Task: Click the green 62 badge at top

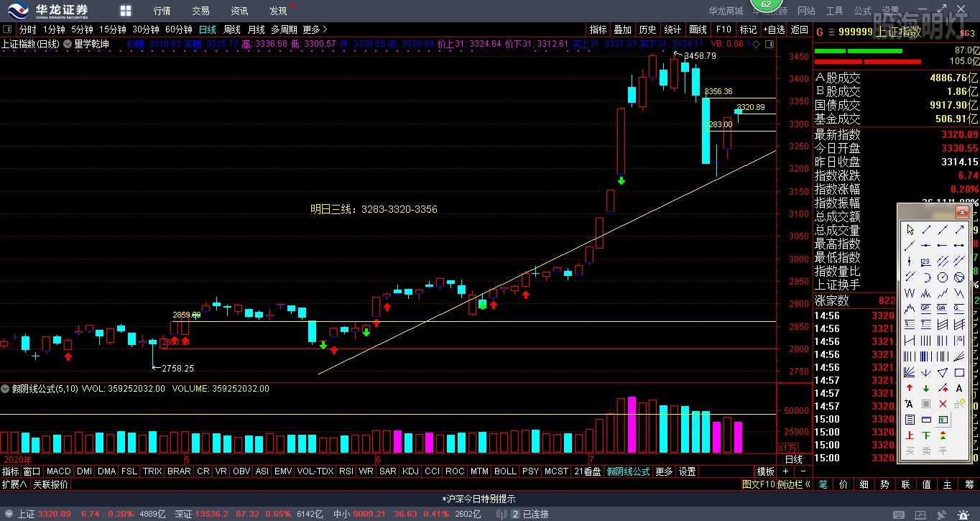Action: click(x=766, y=5)
